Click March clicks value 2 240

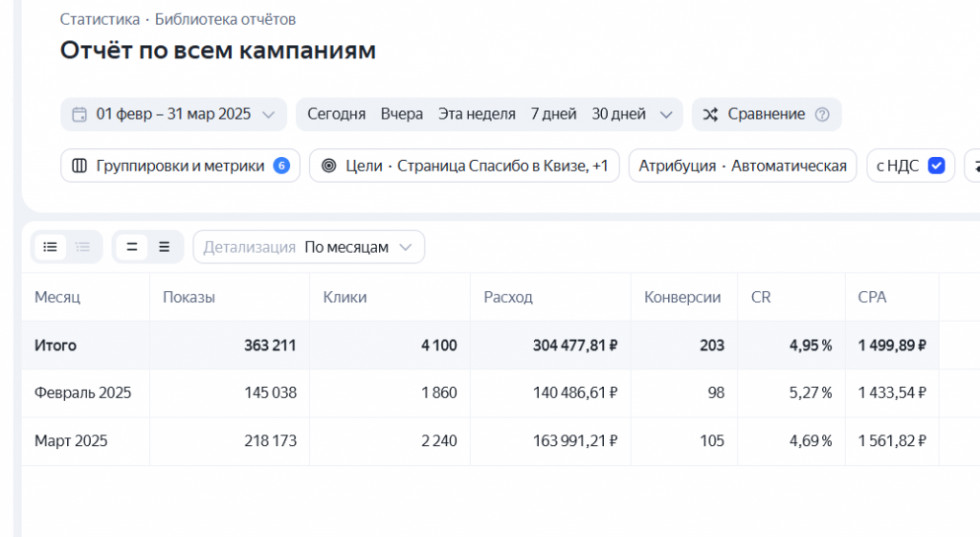[x=438, y=440]
